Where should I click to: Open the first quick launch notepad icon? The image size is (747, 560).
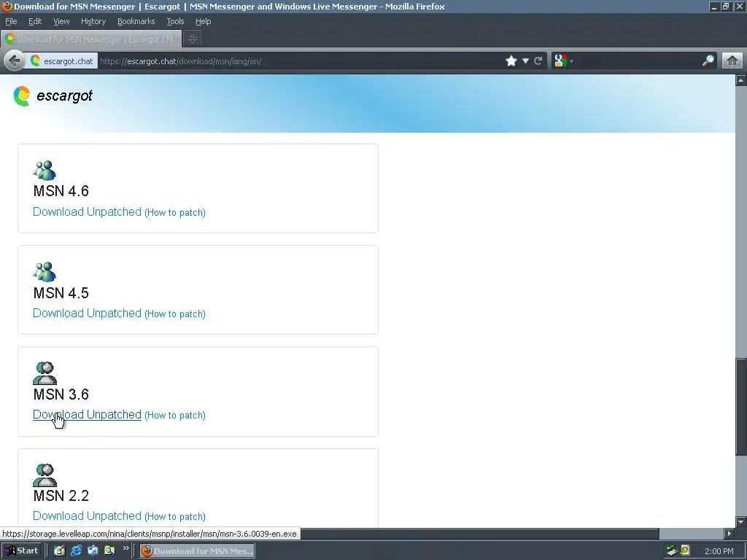pos(59,551)
